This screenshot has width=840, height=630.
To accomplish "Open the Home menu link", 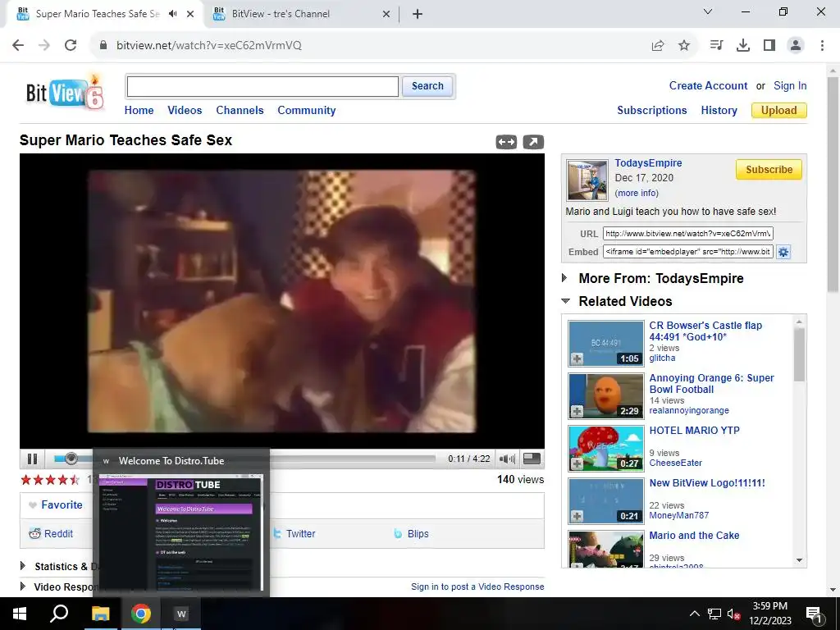I will tap(139, 111).
